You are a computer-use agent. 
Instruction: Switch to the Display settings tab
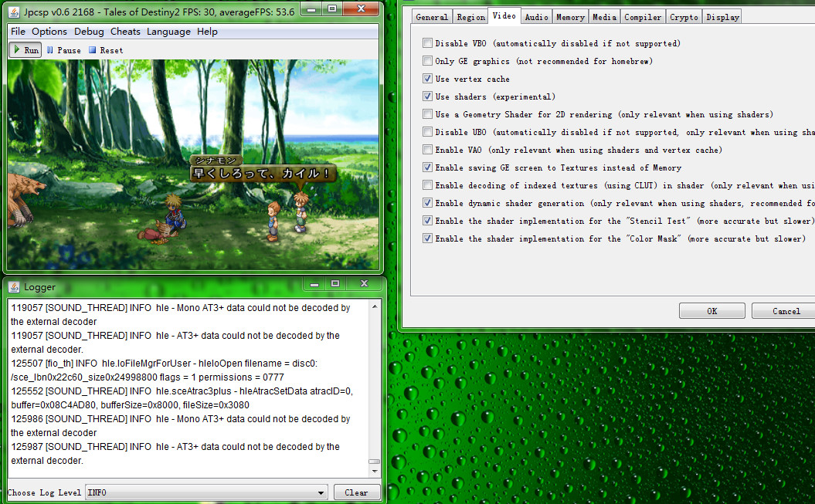(722, 17)
